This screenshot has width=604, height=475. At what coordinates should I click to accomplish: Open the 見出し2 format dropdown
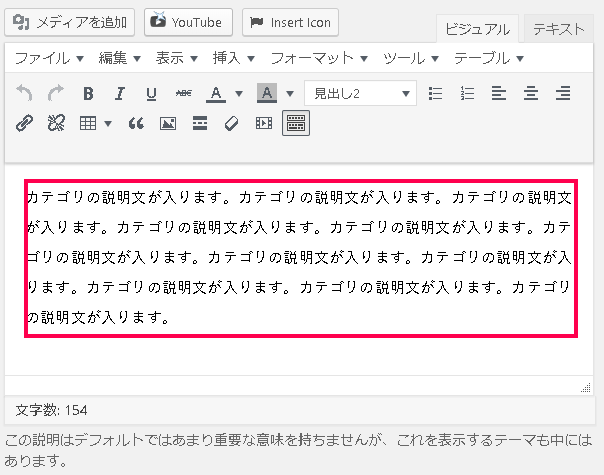[x=360, y=94]
